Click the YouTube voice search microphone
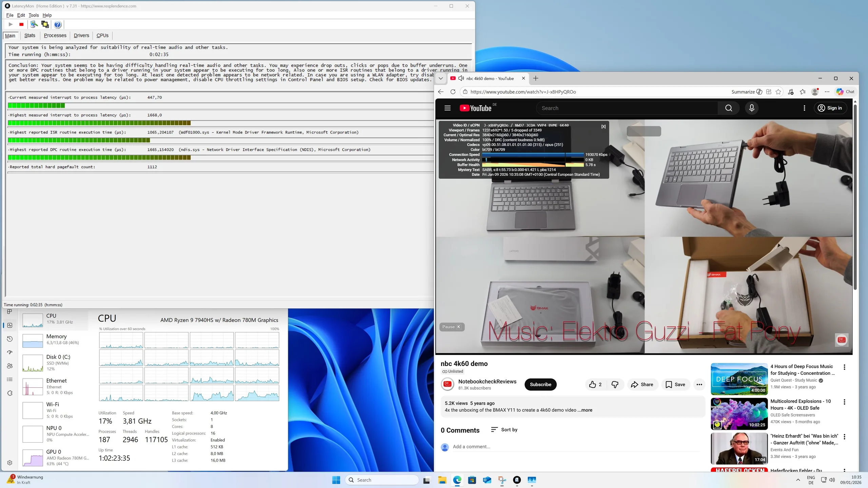868x488 pixels. coord(751,108)
